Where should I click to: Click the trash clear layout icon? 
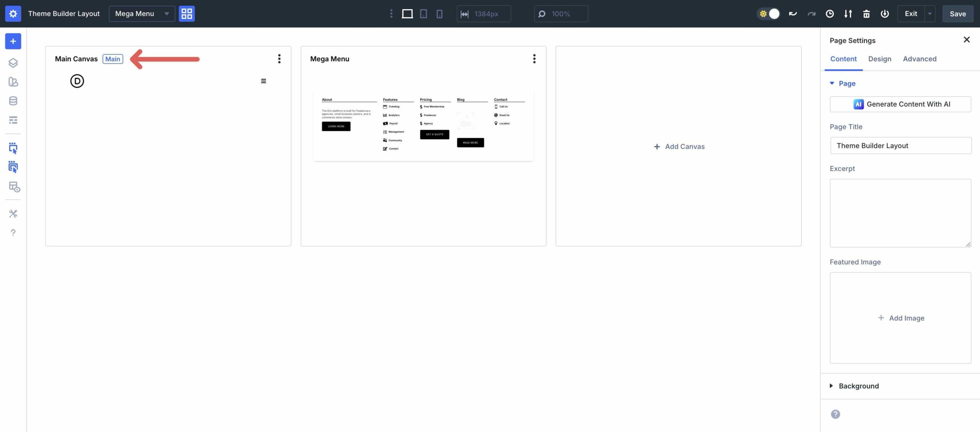click(x=866, y=14)
